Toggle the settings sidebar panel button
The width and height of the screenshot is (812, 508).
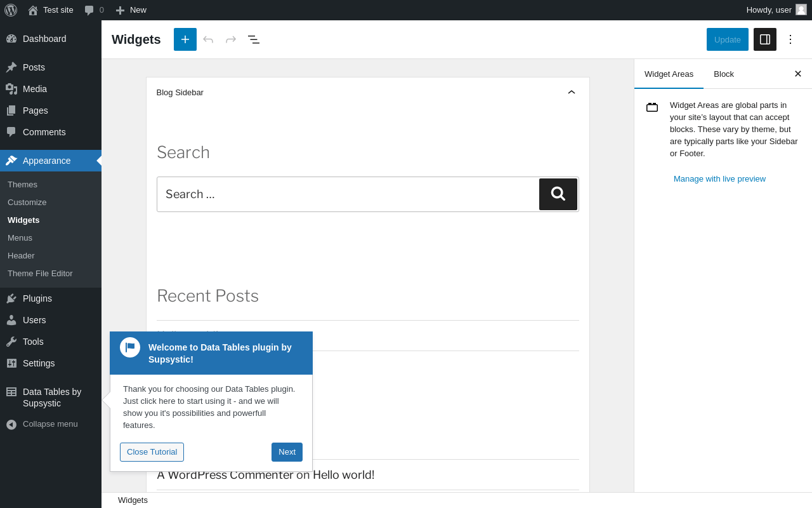coord(765,39)
